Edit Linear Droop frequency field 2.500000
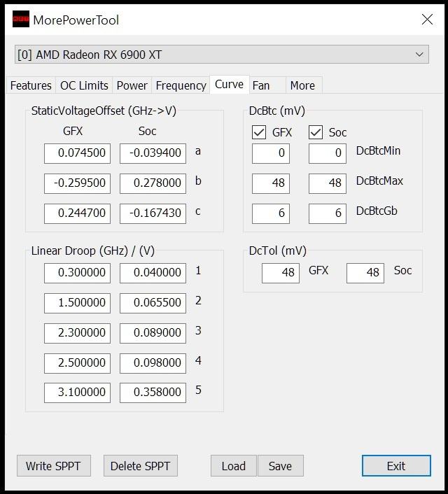The height and width of the screenshot is (494, 448). 77,363
